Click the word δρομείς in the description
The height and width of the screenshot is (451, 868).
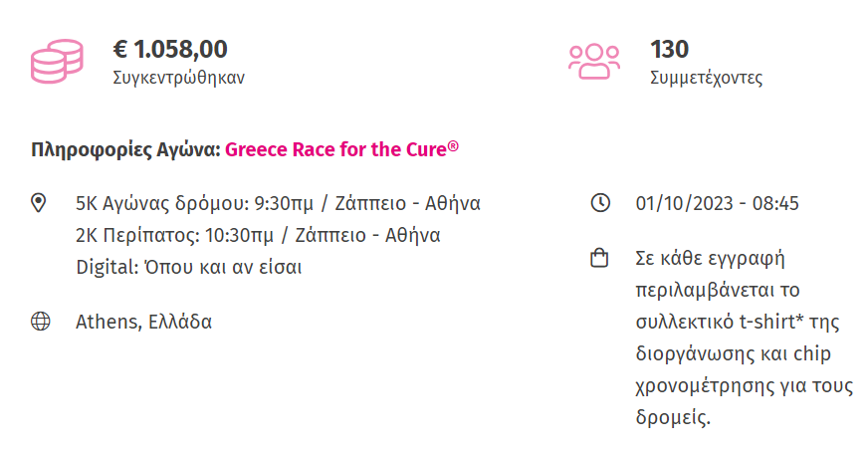pyautogui.click(x=672, y=418)
